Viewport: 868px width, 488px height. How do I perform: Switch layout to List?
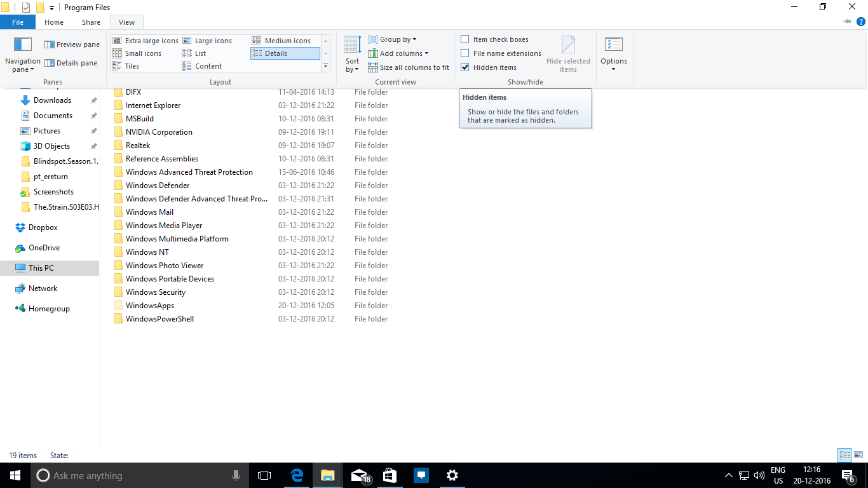tap(194, 53)
